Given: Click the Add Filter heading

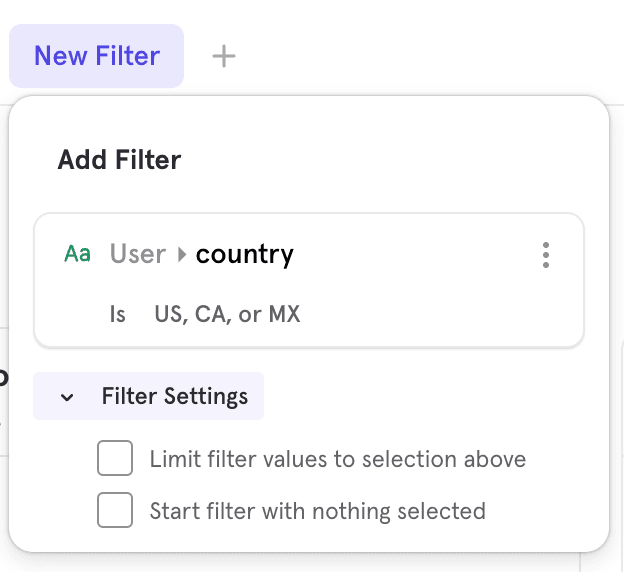Looking at the screenshot, I should pos(119,159).
